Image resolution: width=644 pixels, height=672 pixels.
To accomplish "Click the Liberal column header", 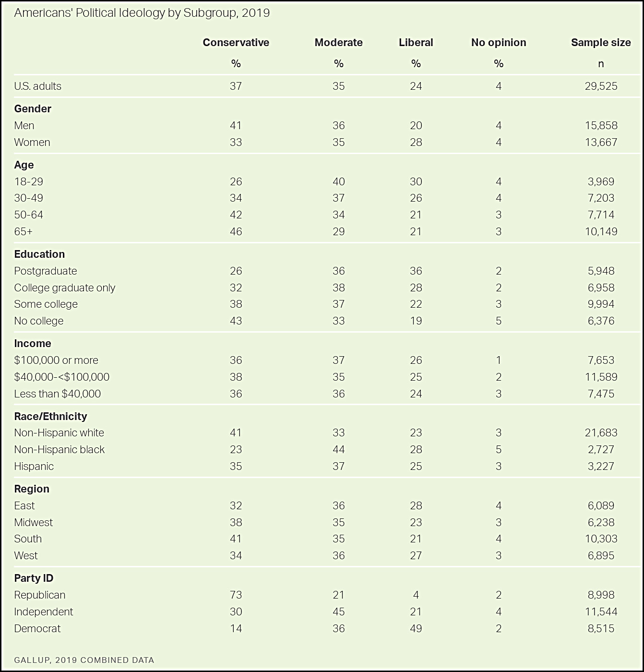I will [x=416, y=43].
